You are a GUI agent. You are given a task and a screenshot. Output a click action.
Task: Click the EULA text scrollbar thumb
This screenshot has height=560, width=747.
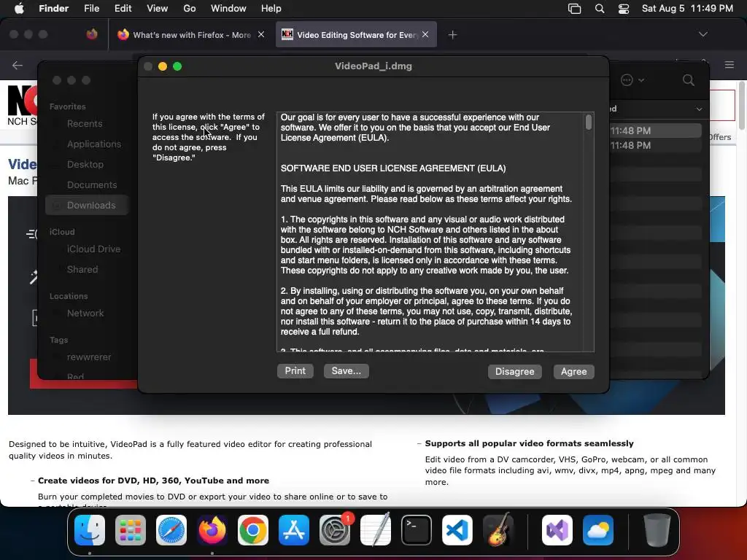[x=589, y=122]
